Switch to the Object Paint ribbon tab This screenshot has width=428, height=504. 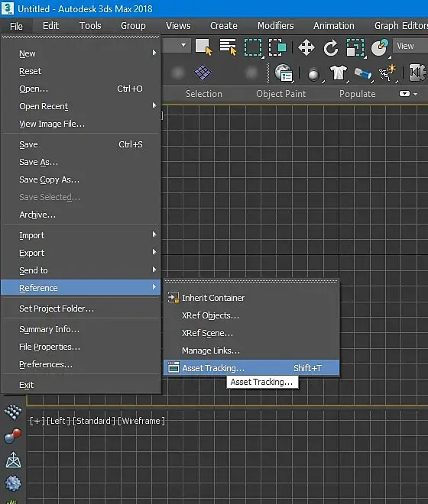(280, 94)
